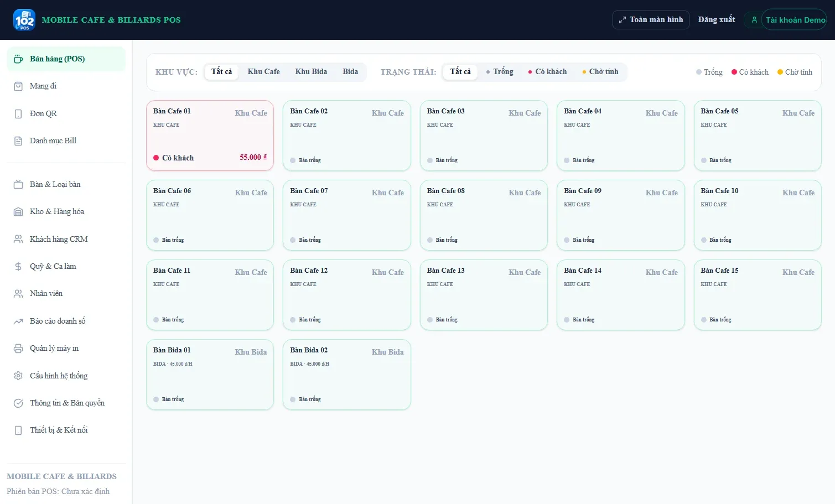Select Tất cả under KHU VỰC
The width and height of the screenshot is (835, 504).
coord(221,72)
